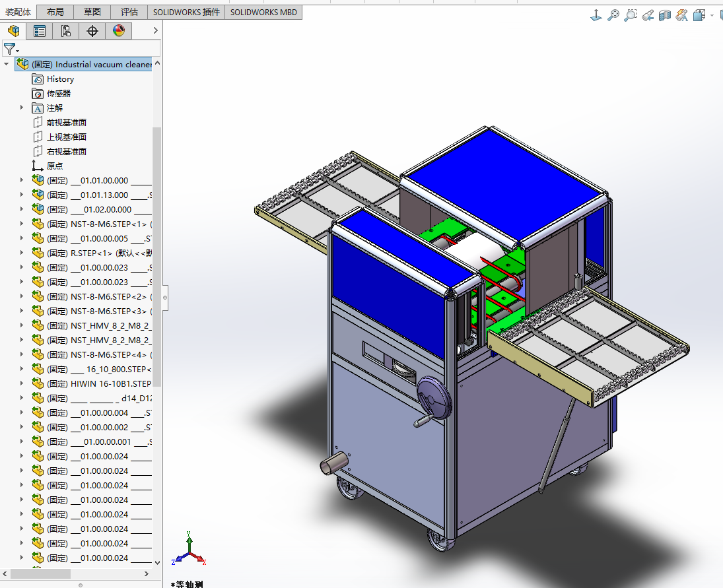Click the Previous View icon
Image resolution: width=723 pixels, height=588 pixels.
point(648,15)
